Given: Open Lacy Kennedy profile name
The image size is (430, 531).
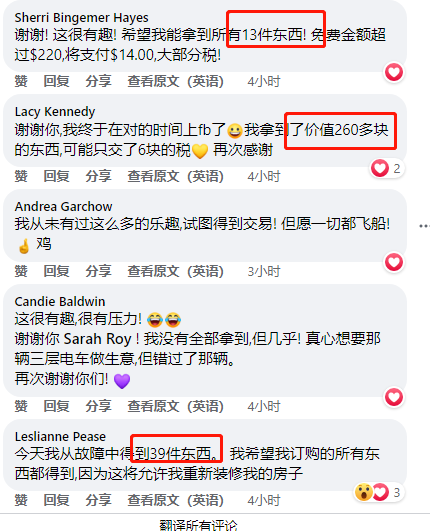Looking at the screenshot, I should click(x=55, y=111).
